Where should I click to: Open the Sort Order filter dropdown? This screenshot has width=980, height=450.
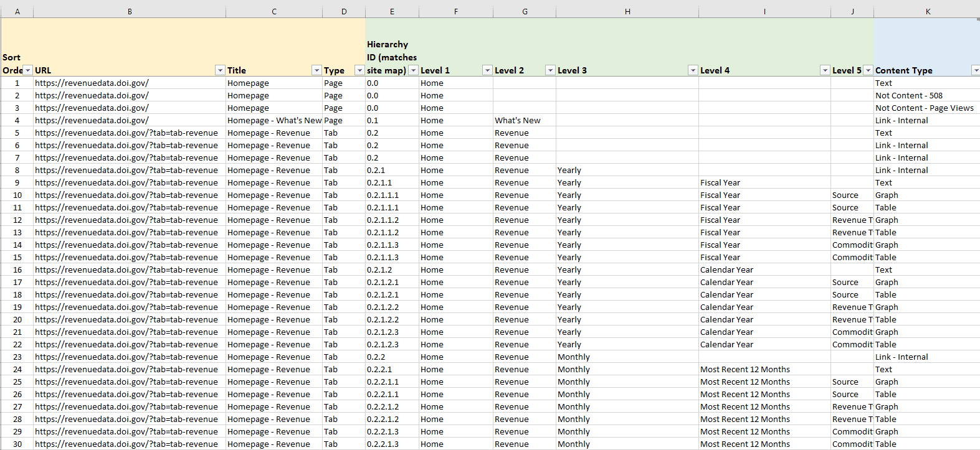coord(27,70)
